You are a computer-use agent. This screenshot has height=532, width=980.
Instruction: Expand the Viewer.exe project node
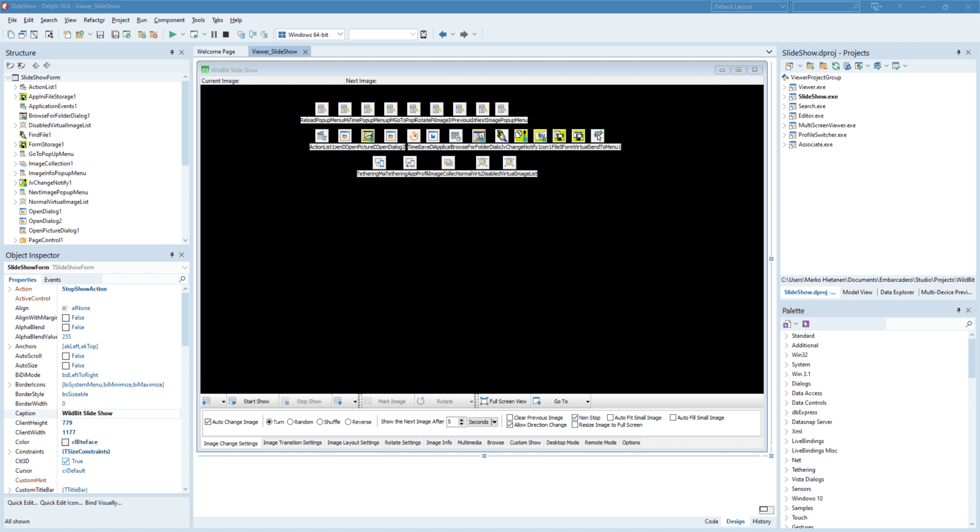pyautogui.click(x=784, y=87)
